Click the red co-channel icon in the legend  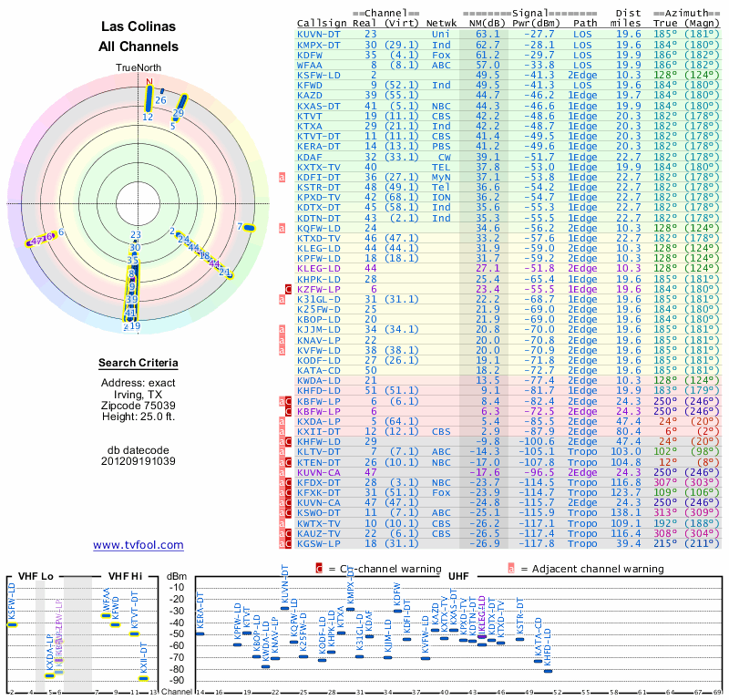coord(319,569)
